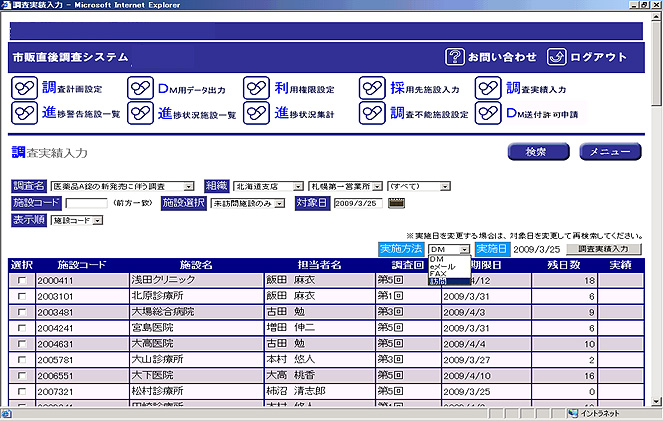Select メール option in 実施方法 list
Image resolution: width=663 pixels, height=421 pixels.
click(x=440, y=265)
